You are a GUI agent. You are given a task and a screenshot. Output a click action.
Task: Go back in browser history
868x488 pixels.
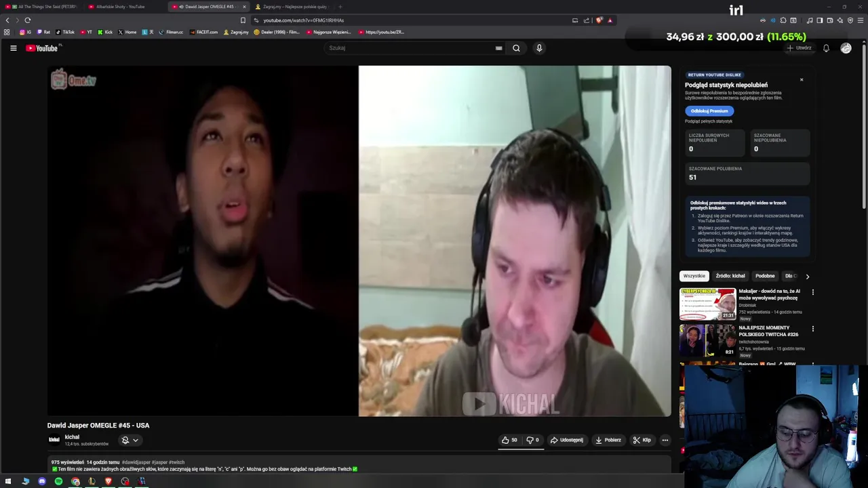7,20
